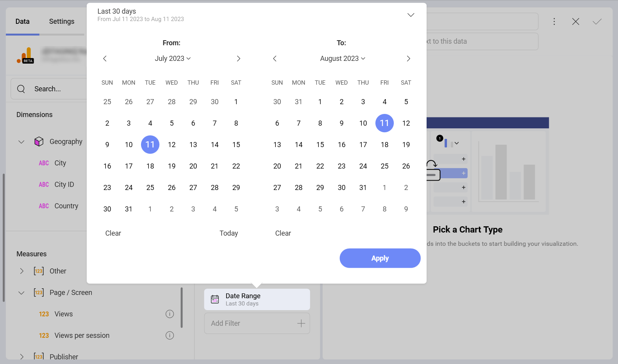This screenshot has width=618, height=364.
Task: Switch to the Data tab
Action: pos(23,21)
